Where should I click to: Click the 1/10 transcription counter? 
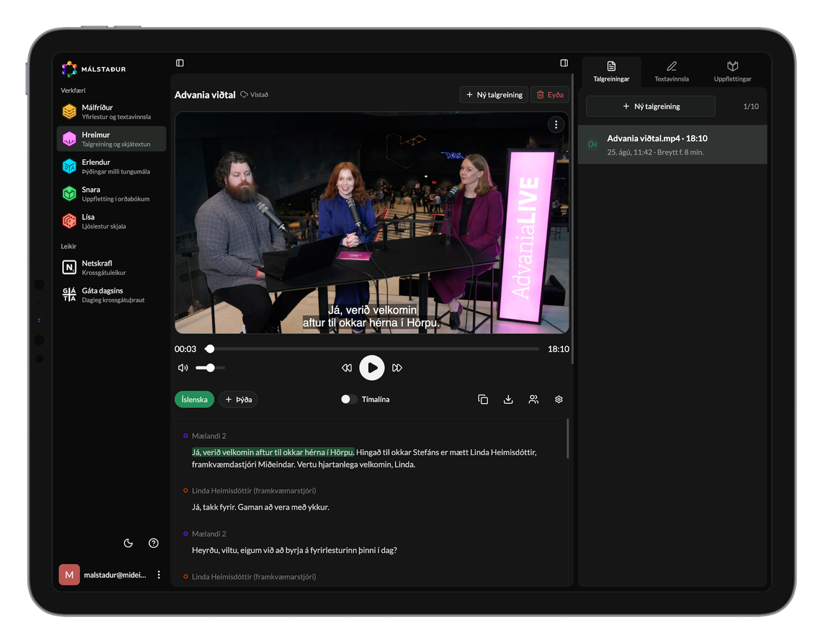[751, 106]
